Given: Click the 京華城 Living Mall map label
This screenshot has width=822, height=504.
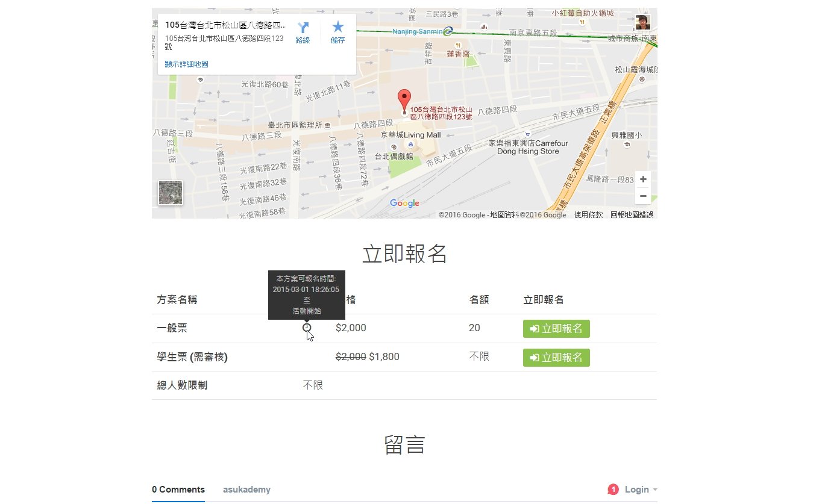Looking at the screenshot, I should coord(410,135).
